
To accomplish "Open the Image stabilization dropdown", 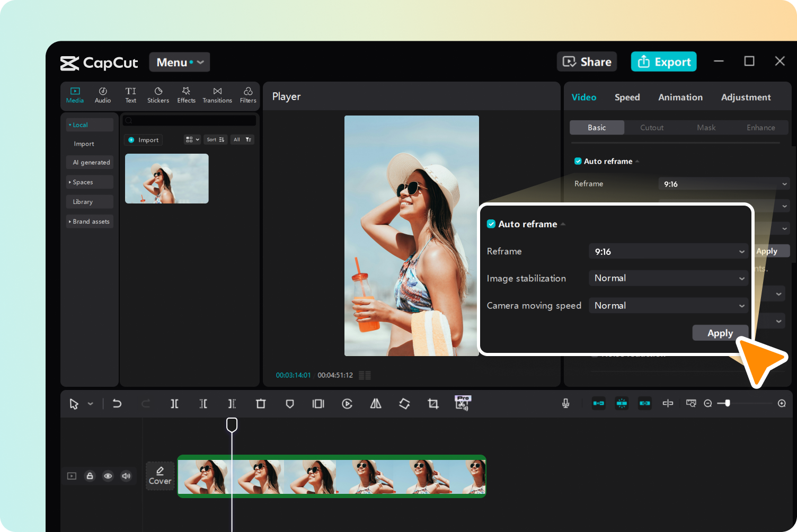I will pos(668,278).
